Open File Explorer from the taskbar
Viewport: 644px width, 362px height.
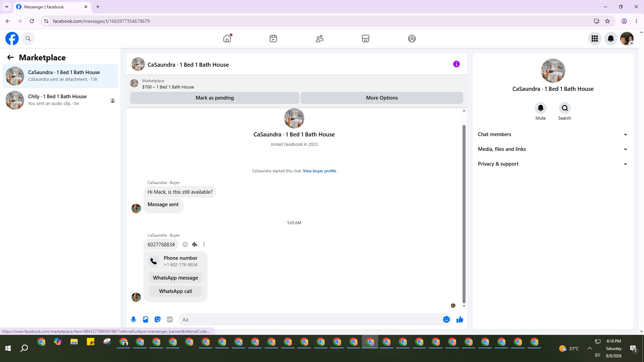pos(74,342)
